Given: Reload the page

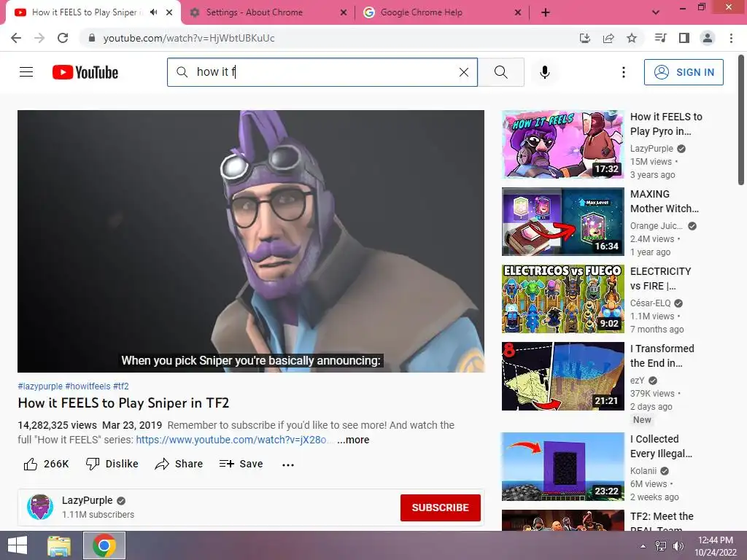Looking at the screenshot, I should tap(63, 38).
